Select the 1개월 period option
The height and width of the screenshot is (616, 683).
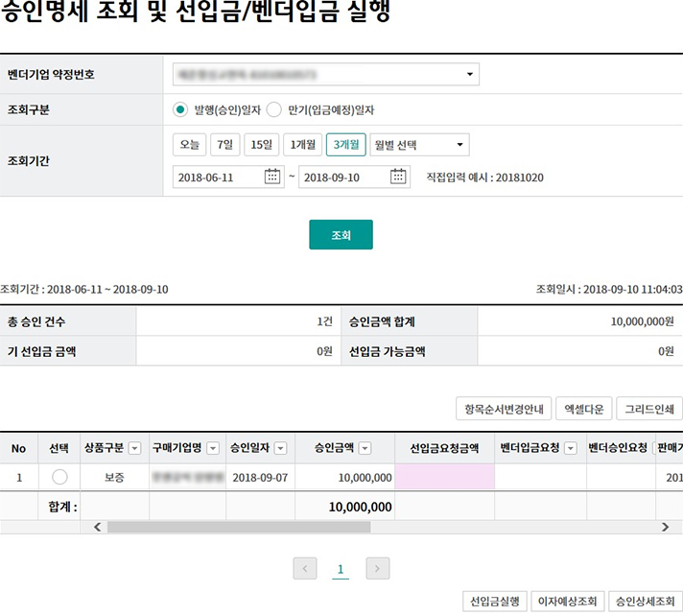click(x=304, y=145)
